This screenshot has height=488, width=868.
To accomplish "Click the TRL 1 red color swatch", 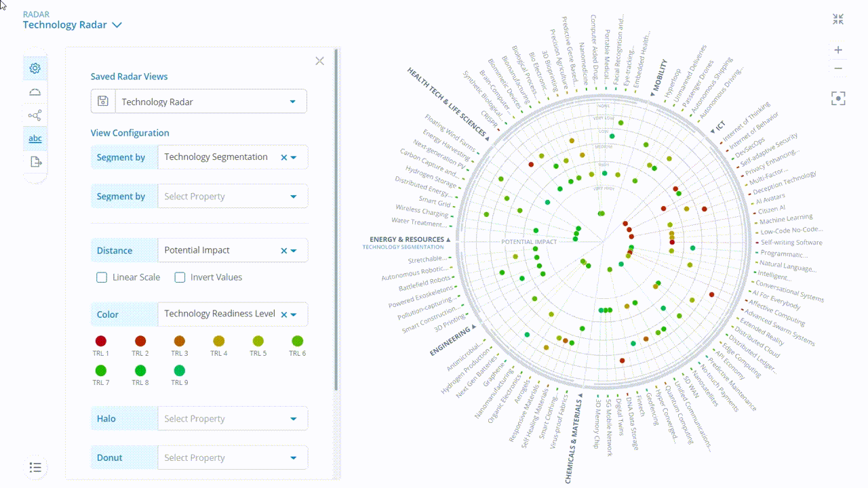I will click(100, 341).
